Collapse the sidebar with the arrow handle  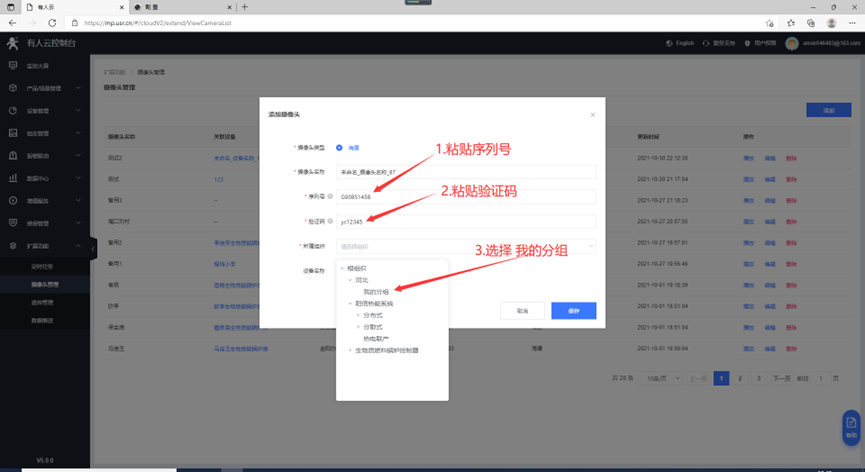[93, 249]
